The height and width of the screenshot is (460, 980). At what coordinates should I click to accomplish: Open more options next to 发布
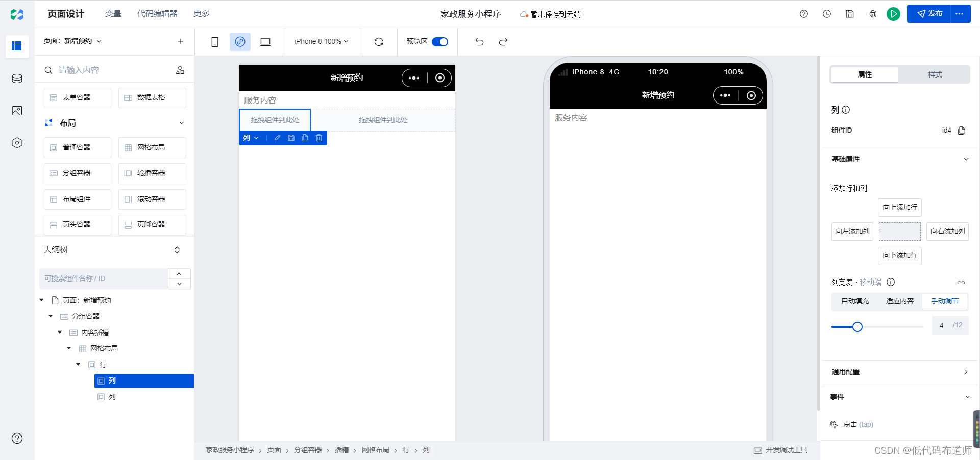[960, 14]
